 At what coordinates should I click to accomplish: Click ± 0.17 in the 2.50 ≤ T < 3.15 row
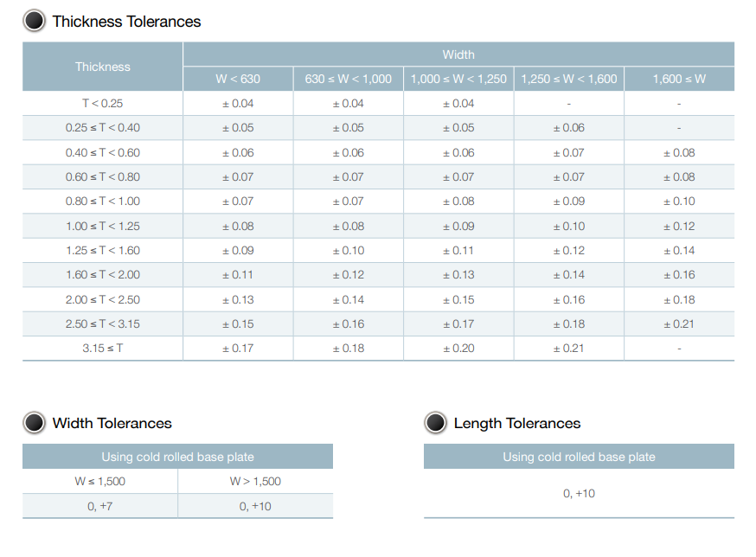click(458, 324)
